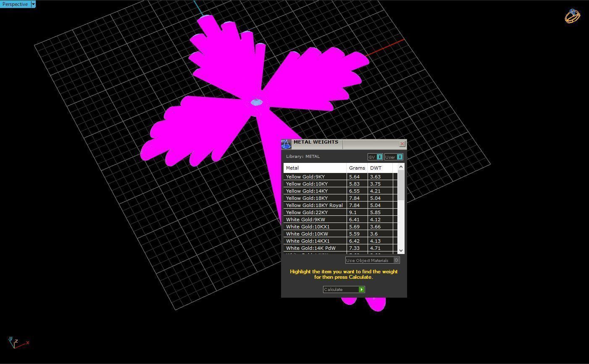Click the Metal Weights scale icon

tap(286, 144)
